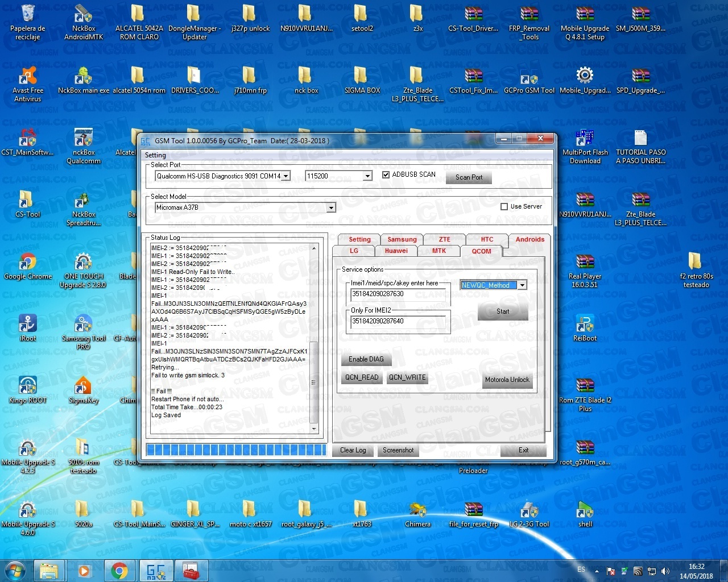
Task: Open the shell desktop shortcut
Action: point(585,514)
